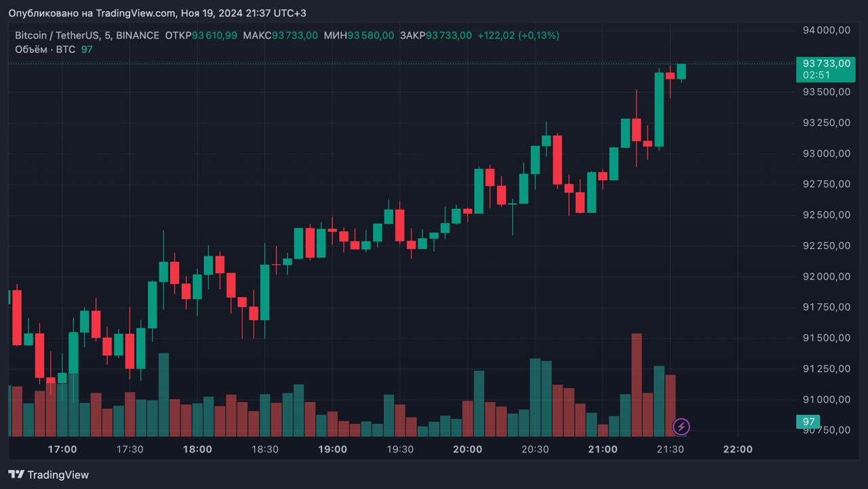
Task: Click the 92 750,00 price axis label
Action: pos(826,184)
